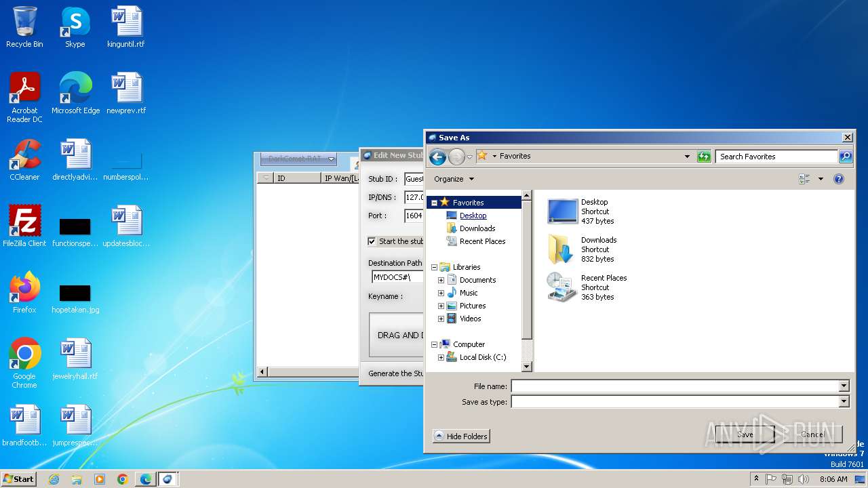This screenshot has width=868, height=488.
Task: Open the DarkComet-RAT dropdown menu
Action: click(299, 159)
